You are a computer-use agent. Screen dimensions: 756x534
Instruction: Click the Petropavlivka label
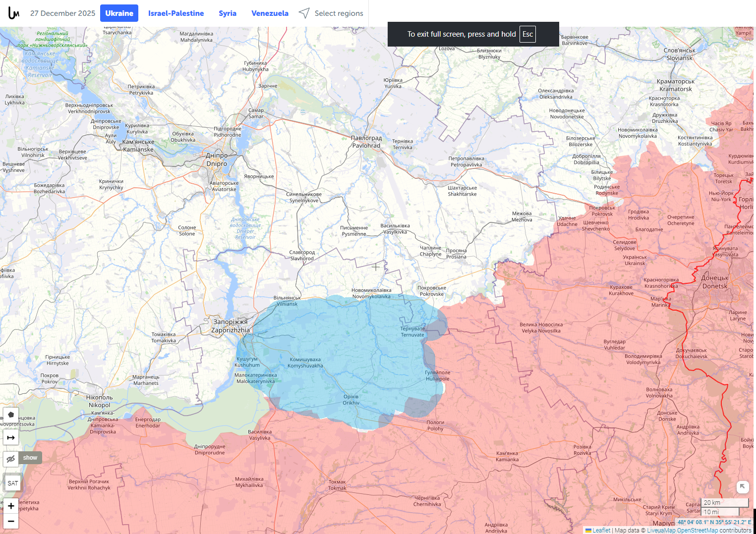pos(466,161)
